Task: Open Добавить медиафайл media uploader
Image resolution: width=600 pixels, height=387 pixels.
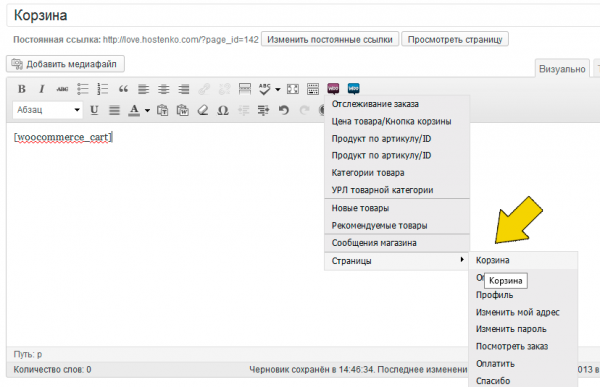Action: point(65,64)
